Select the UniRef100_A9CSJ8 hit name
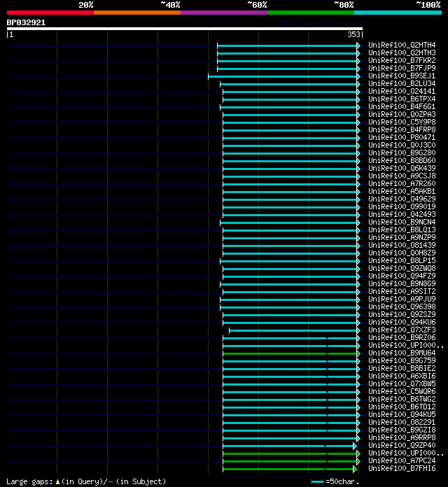448x487 pixels. tap(402, 176)
